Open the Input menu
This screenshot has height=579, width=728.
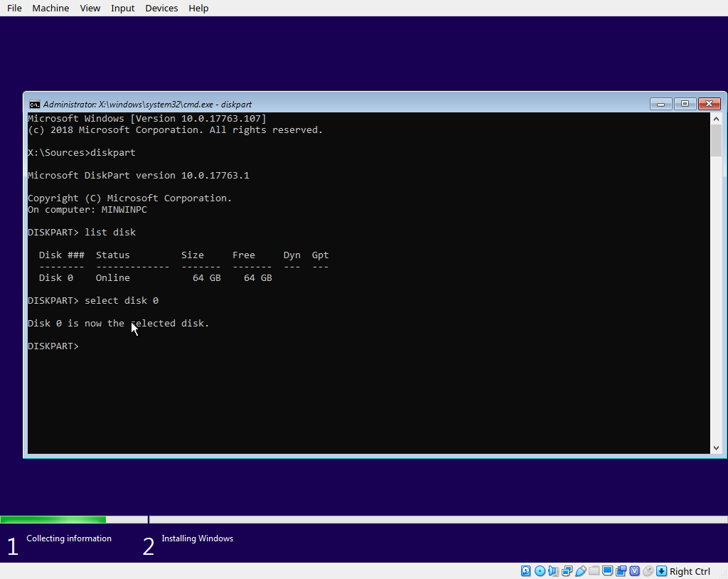pyautogui.click(x=122, y=8)
